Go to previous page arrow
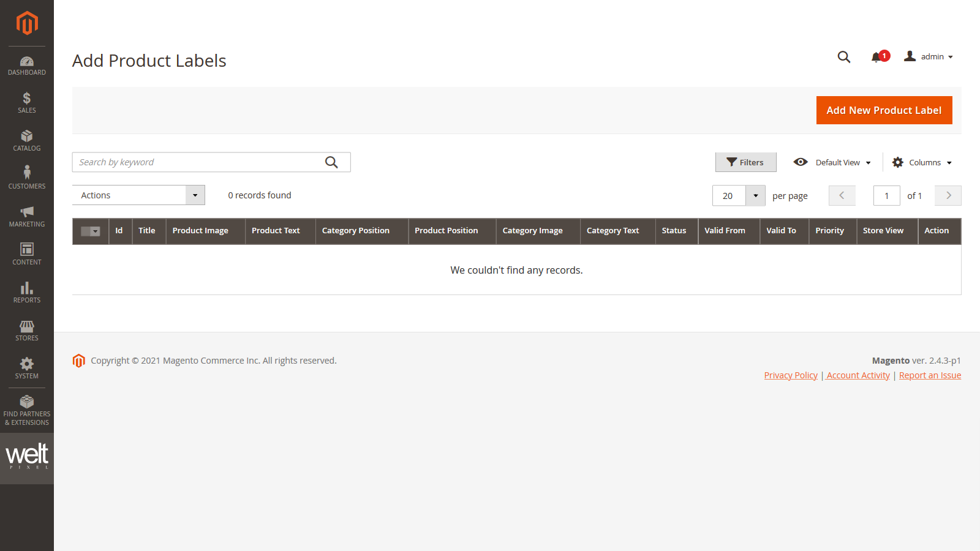 coord(842,196)
